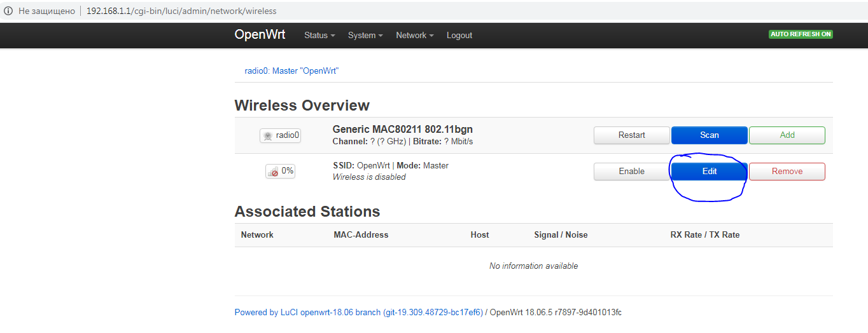Viewport: 868px width, 333px height.
Task: Add a new wireless network
Action: coord(787,135)
